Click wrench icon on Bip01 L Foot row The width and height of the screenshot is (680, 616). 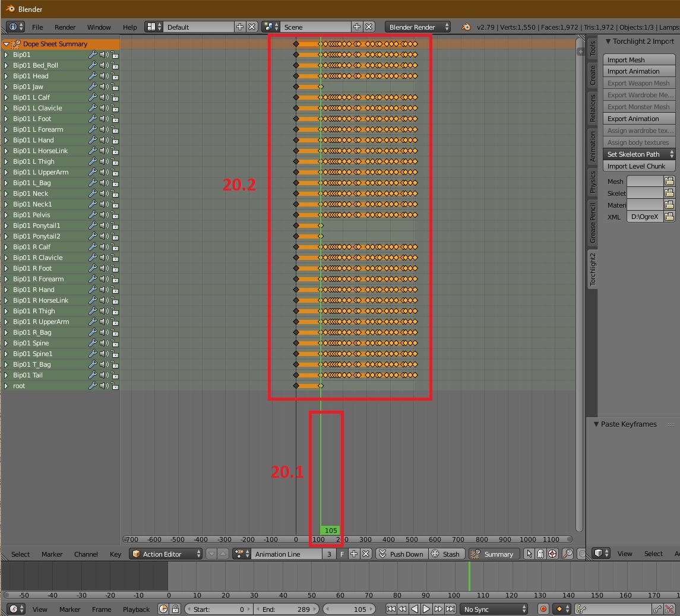point(93,119)
